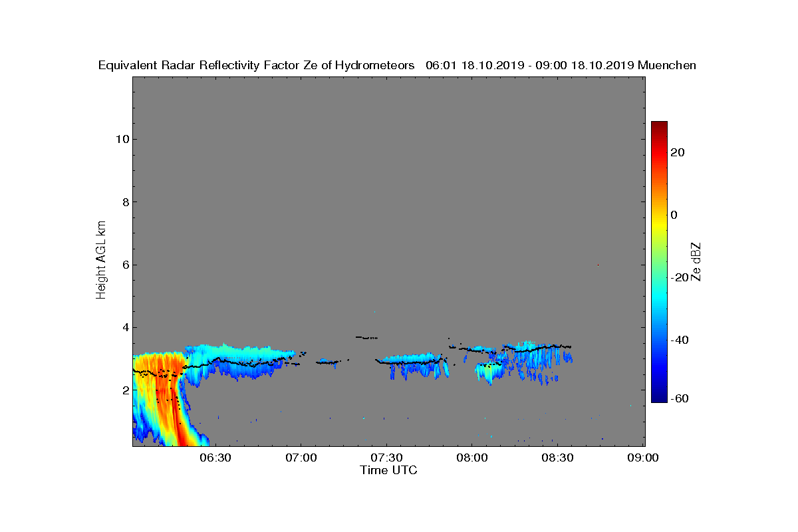Image resolution: width=798 pixels, height=532 pixels.
Task: Click the height tick label '8'
Action: 125,201
